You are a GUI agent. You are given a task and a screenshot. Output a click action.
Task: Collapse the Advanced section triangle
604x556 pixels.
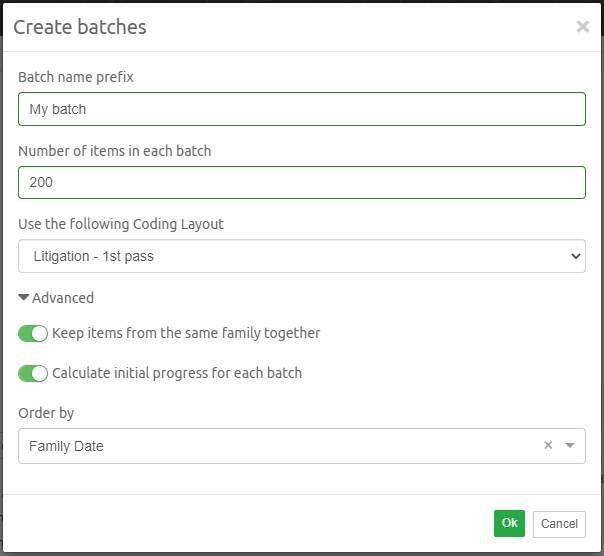click(x=23, y=297)
